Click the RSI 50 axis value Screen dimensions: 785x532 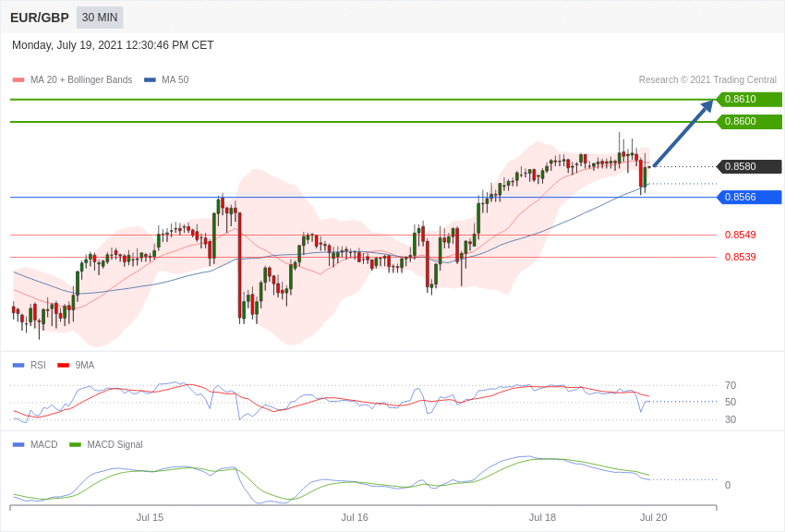[x=731, y=402]
